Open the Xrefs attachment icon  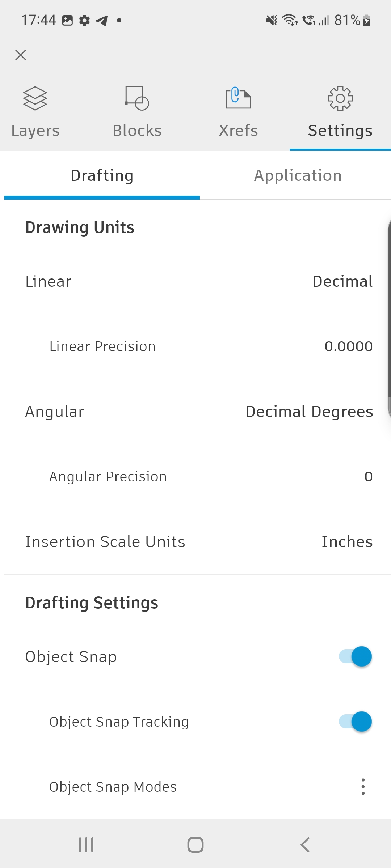[x=238, y=98]
